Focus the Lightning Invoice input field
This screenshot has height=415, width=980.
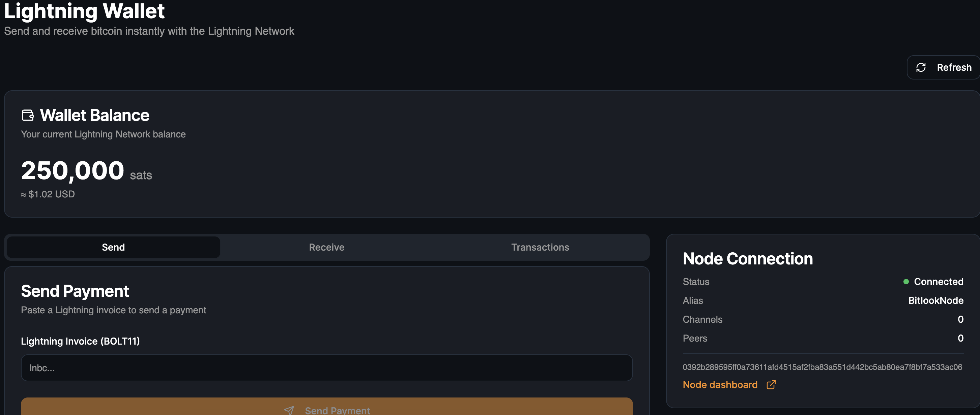pyautogui.click(x=326, y=368)
